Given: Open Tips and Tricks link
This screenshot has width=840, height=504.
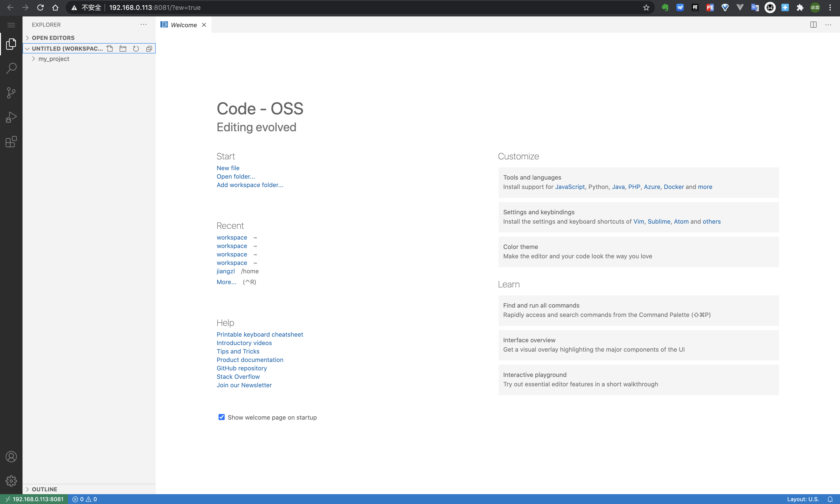Looking at the screenshot, I should pos(238,351).
